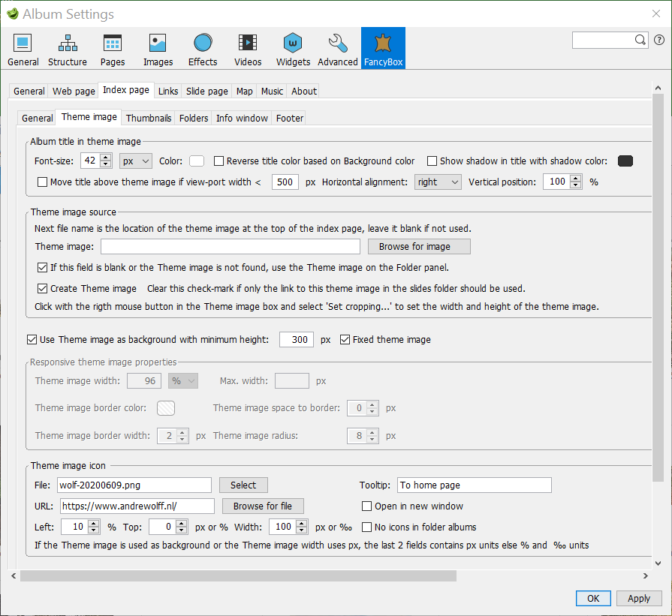Viewport: 672px width, 616px height.
Task: Click the Browse for image button
Action: 418,246
